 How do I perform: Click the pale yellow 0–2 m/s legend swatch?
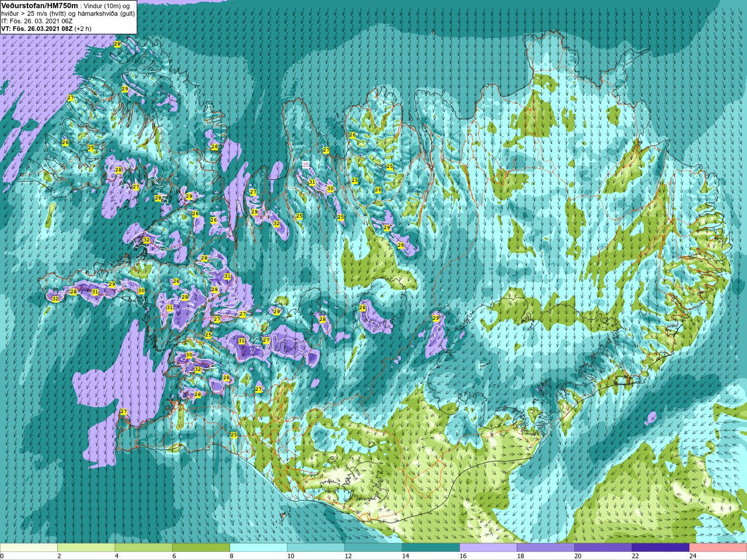click(29, 548)
